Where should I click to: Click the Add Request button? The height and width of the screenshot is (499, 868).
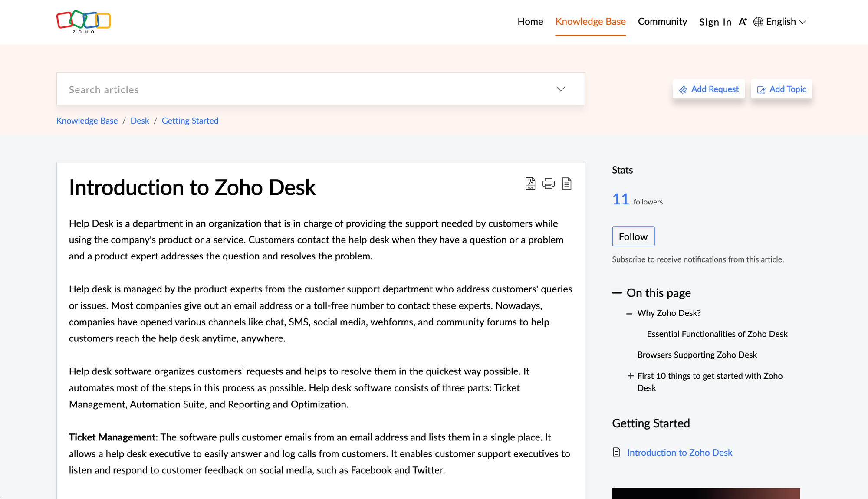pyautogui.click(x=708, y=89)
